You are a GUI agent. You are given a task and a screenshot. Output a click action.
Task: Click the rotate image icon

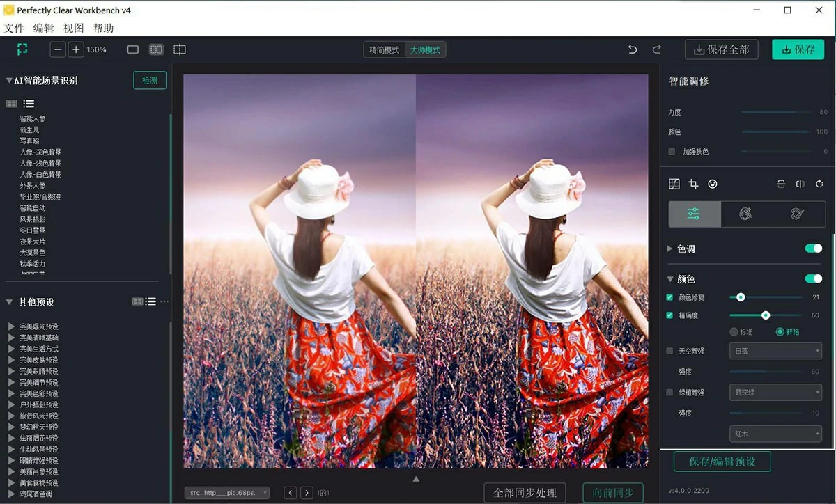click(x=820, y=184)
